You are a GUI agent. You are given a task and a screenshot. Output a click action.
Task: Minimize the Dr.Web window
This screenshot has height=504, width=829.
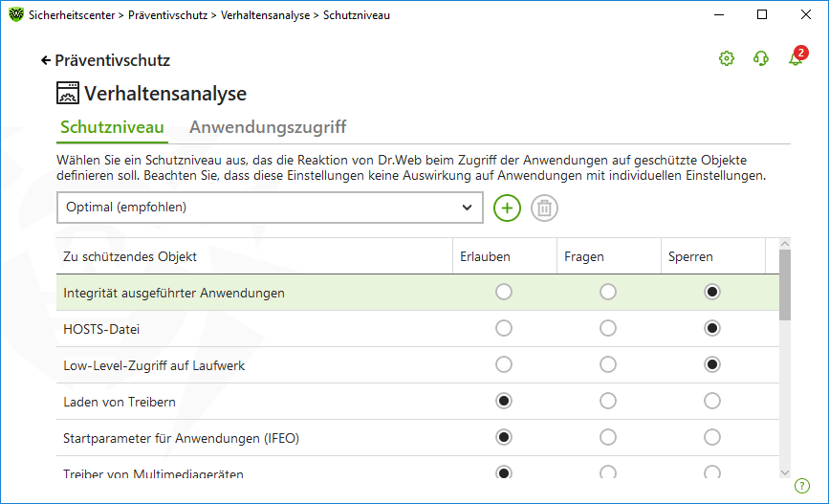[x=719, y=14]
